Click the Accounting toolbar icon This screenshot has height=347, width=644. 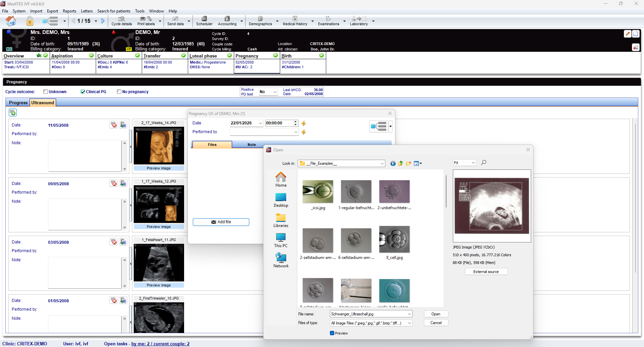click(x=227, y=21)
